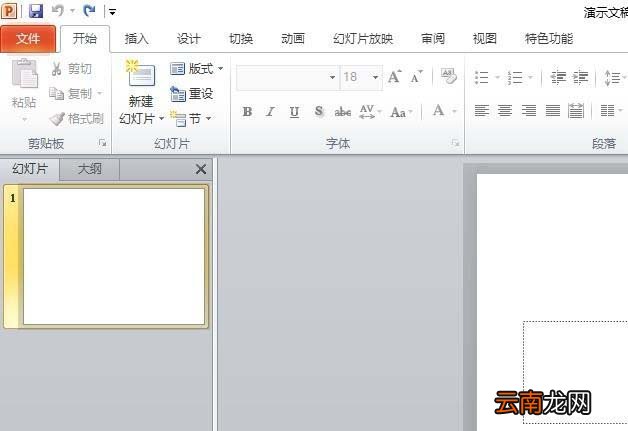Screen dimensions: 628x431
Task: Click the decrease list level icon
Action: [x=558, y=77]
